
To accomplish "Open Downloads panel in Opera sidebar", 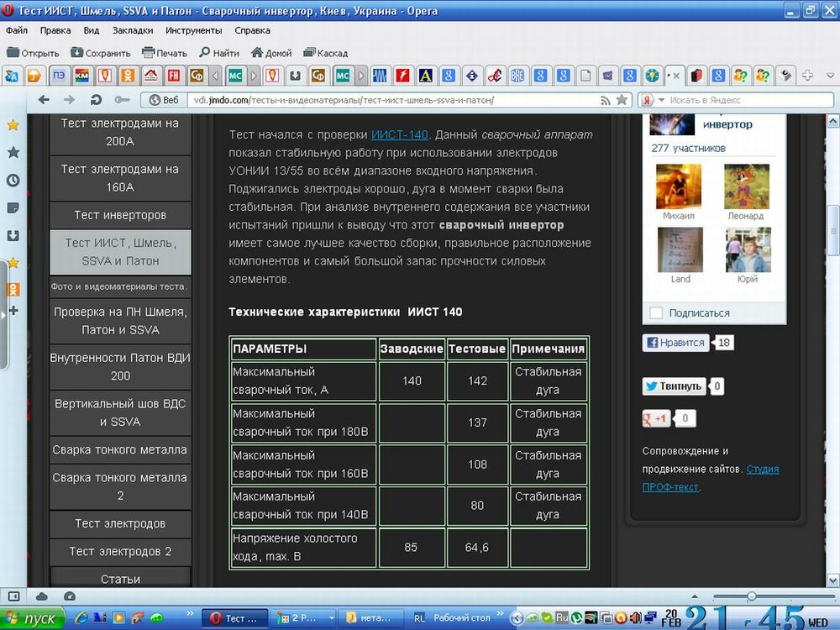I will point(13,235).
